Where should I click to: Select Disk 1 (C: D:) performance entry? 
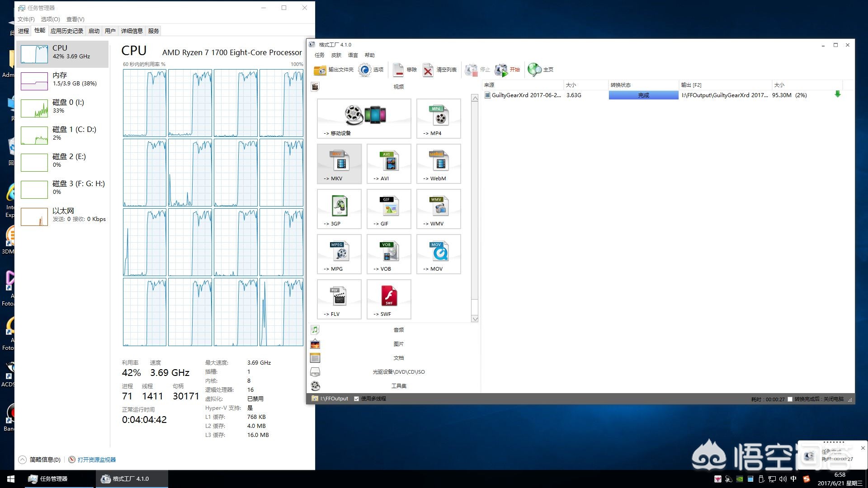63,136
